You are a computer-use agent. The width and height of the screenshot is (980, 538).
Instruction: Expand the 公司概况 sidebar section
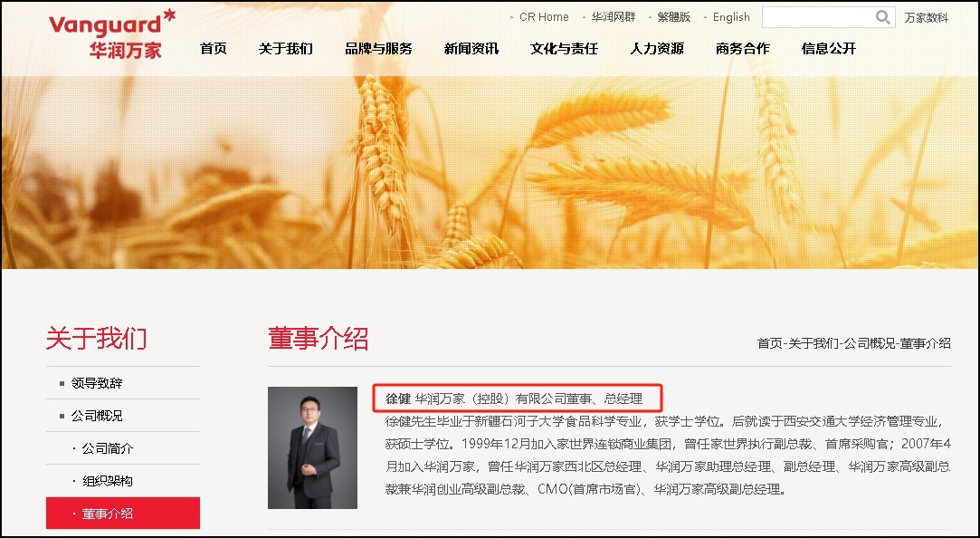coord(123,416)
